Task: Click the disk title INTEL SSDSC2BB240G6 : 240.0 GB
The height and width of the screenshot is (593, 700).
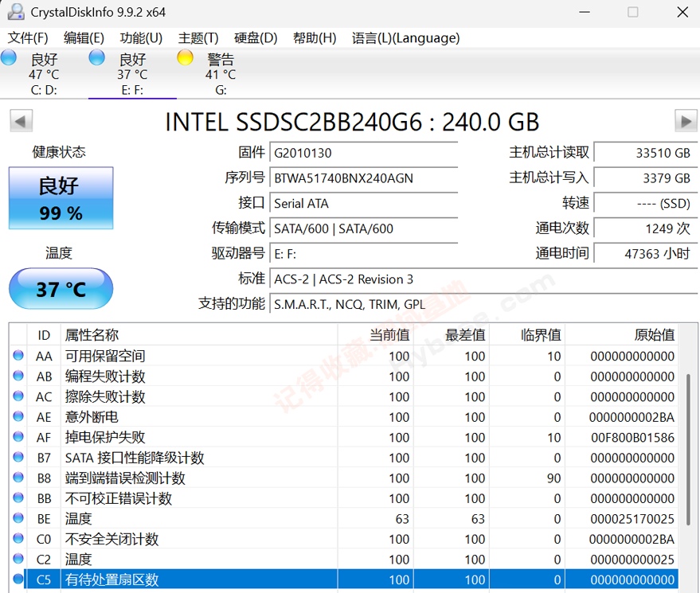Action: pos(352,121)
